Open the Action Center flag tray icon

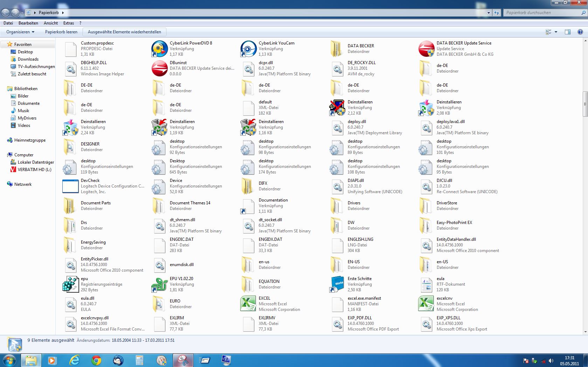(526, 361)
